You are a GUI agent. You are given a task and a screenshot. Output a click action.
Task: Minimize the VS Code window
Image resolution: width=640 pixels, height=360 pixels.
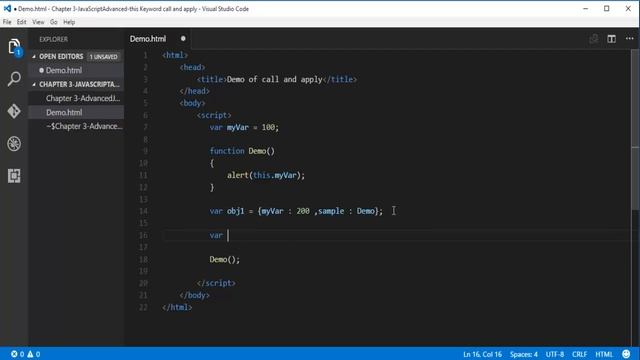pos(585,9)
